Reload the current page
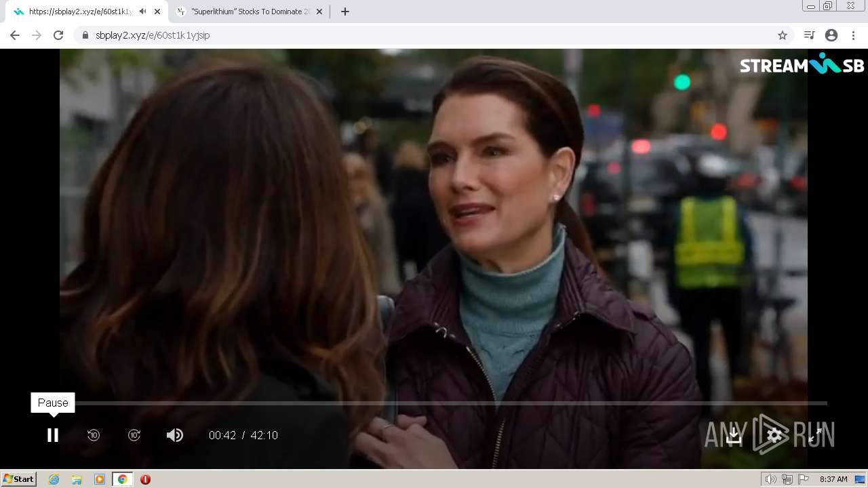The width and height of the screenshot is (868, 488). coord(58,35)
